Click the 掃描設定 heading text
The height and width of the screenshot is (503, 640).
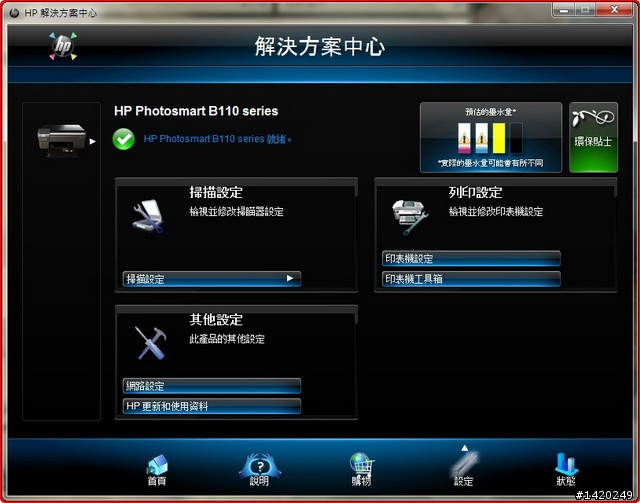click(216, 192)
